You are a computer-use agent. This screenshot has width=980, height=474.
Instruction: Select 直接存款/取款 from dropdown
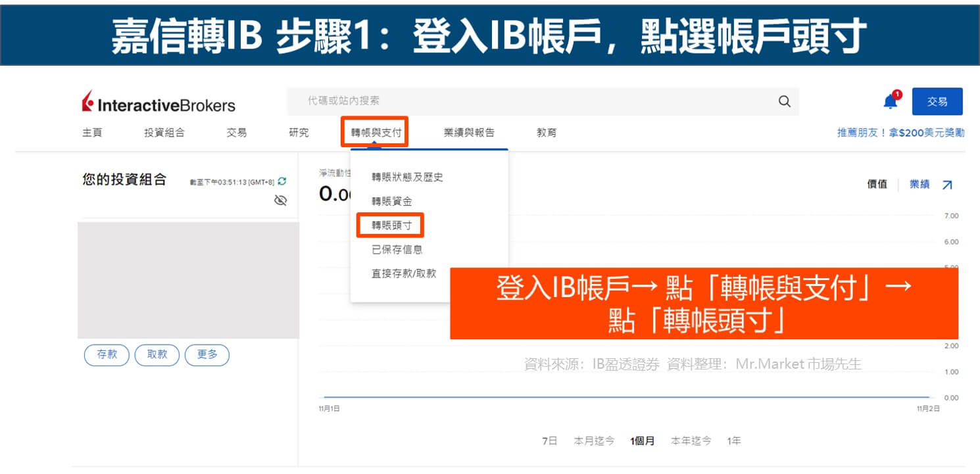click(404, 273)
